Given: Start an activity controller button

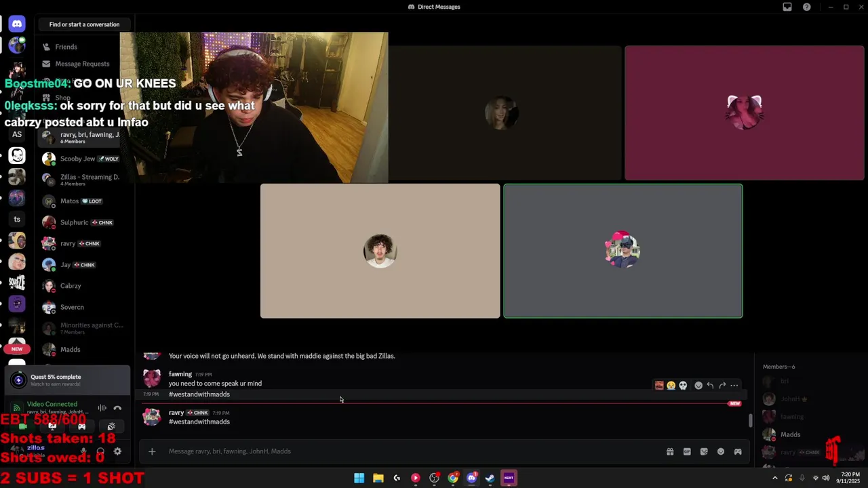Looking at the screenshot, I should tap(82, 426).
